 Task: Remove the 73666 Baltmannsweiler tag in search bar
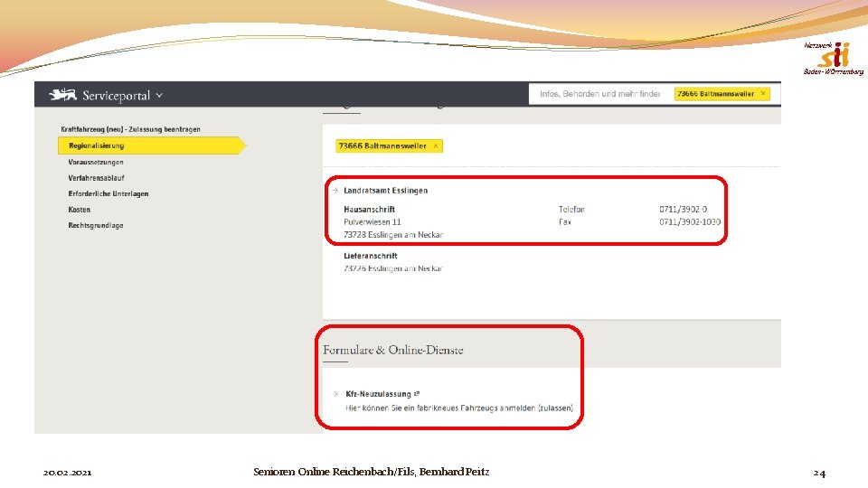pyautogui.click(x=763, y=93)
